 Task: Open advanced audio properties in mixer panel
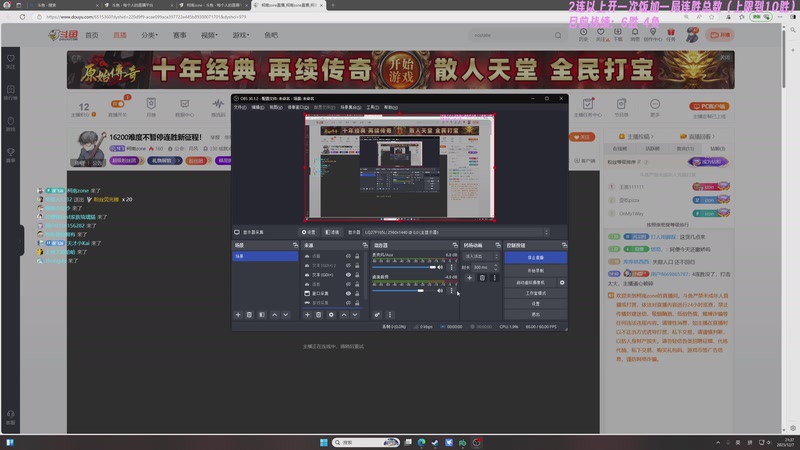[x=377, y=315]
